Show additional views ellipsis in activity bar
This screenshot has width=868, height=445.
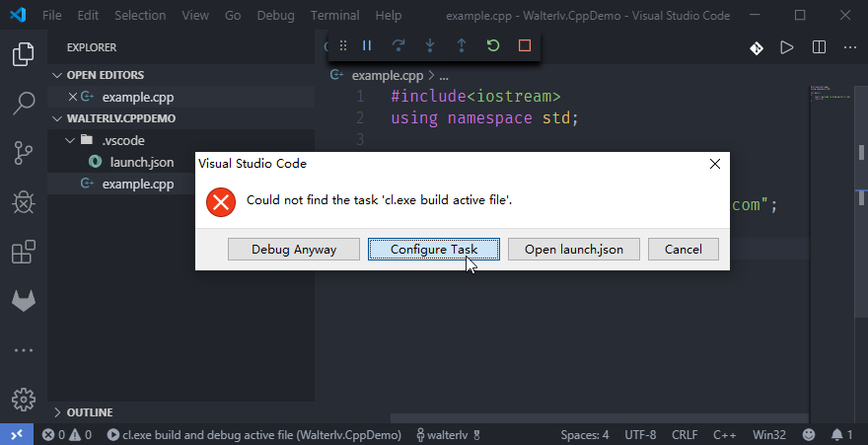pos(24,350)
